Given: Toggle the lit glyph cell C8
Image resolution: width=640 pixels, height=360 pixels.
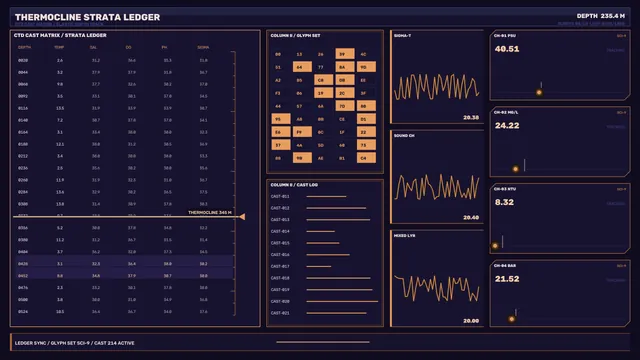Looking at the screenshot, I should tap(323, 80).
